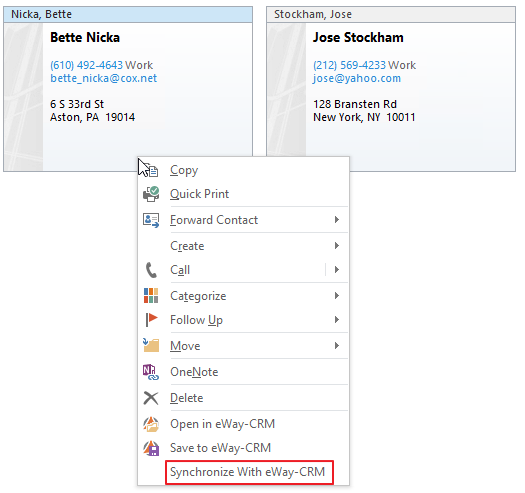The height and width of the screenshot is (493, 525).
Task: Expand the Categorize submenu arrow
Action: click(336, 295)
